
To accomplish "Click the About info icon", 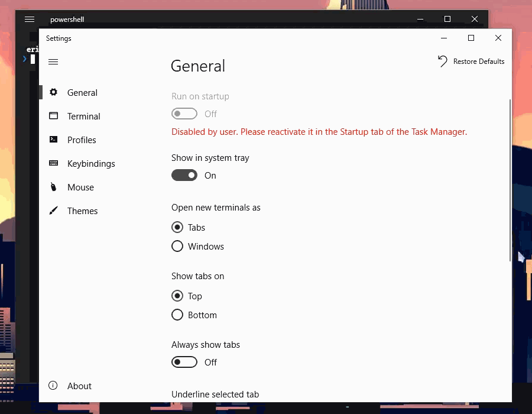I will (x=53, y=386).
